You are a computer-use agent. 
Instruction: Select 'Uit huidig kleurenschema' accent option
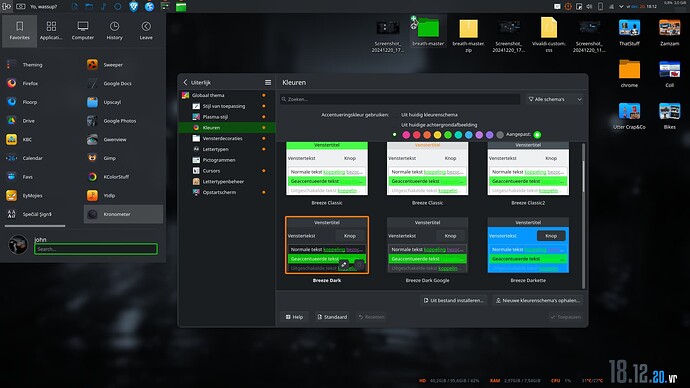point(429,114)
